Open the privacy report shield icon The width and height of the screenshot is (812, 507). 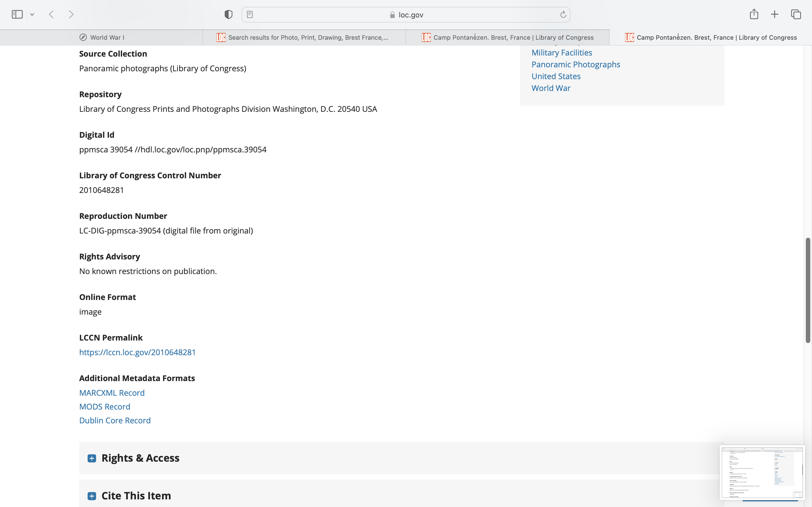(228, 14)
